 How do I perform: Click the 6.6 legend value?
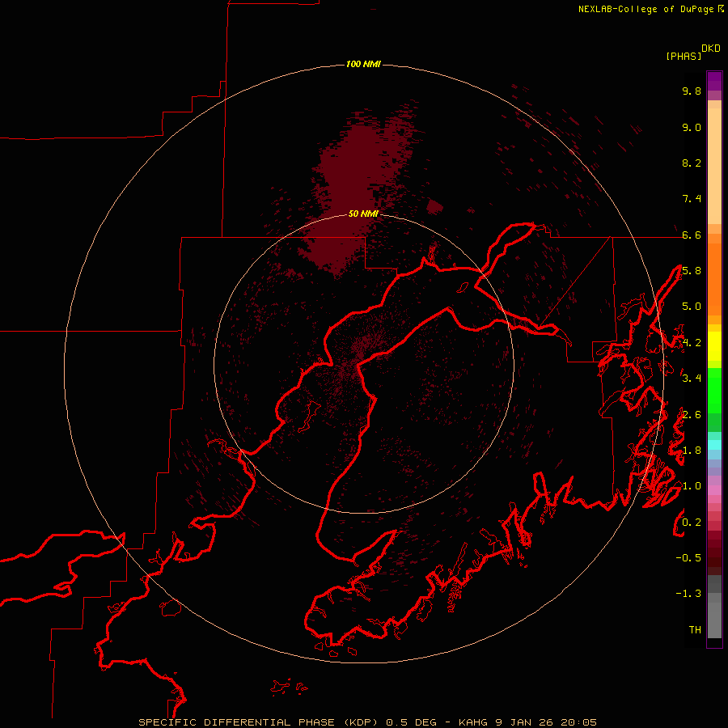pos(692,235)
